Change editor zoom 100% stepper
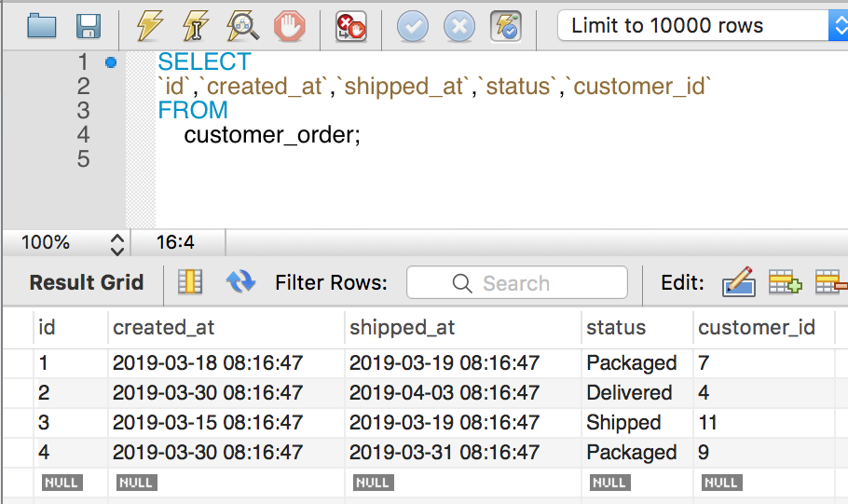The height and width of the screenshot is (504, 848). tap(117, 243)
